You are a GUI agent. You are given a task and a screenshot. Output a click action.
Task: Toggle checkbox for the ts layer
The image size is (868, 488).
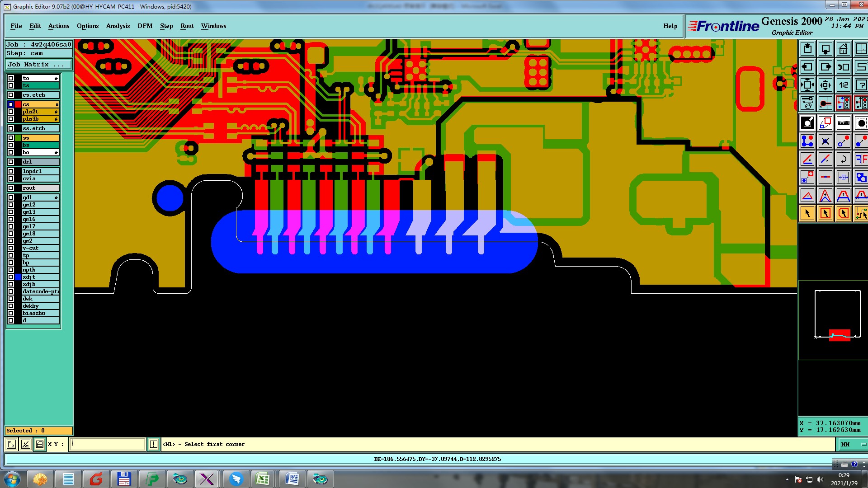pos(11,85)
